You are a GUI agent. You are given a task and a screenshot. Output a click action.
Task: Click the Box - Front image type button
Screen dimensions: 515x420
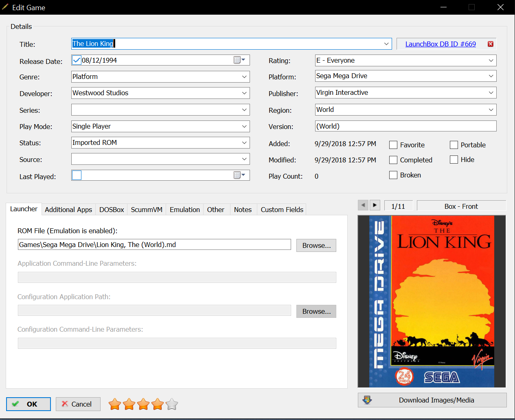461,206
